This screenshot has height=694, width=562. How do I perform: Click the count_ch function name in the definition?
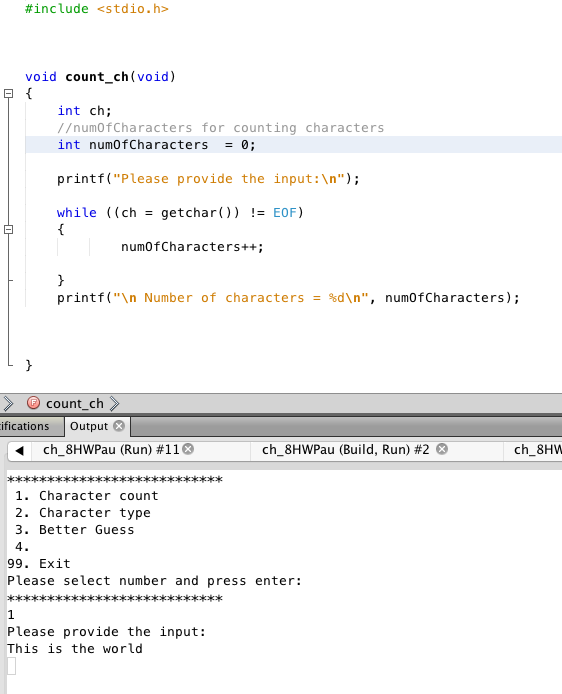coord(97,77)
